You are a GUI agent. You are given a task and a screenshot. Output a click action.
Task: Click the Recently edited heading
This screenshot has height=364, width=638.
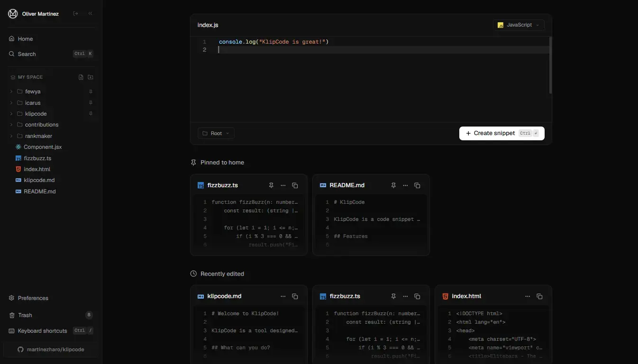(222, 274)
